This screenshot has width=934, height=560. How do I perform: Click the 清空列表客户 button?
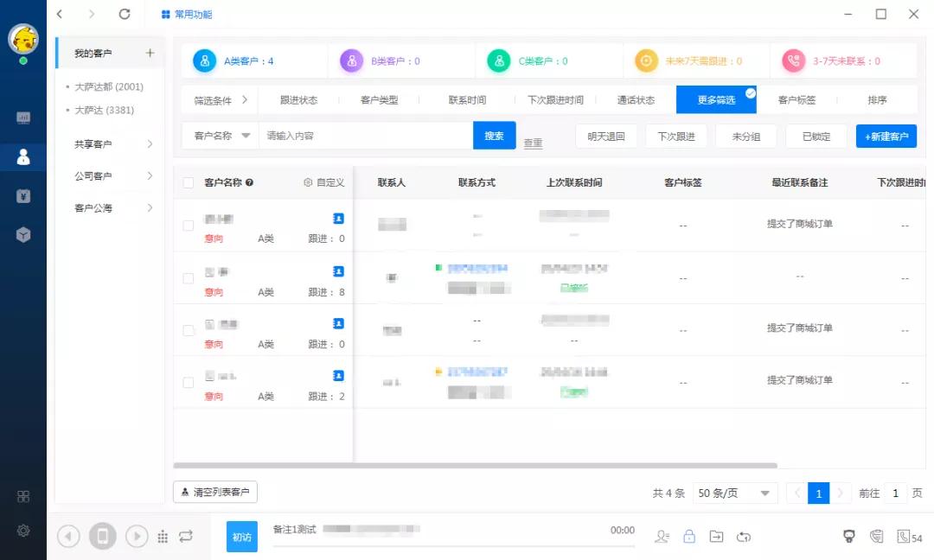215,492
